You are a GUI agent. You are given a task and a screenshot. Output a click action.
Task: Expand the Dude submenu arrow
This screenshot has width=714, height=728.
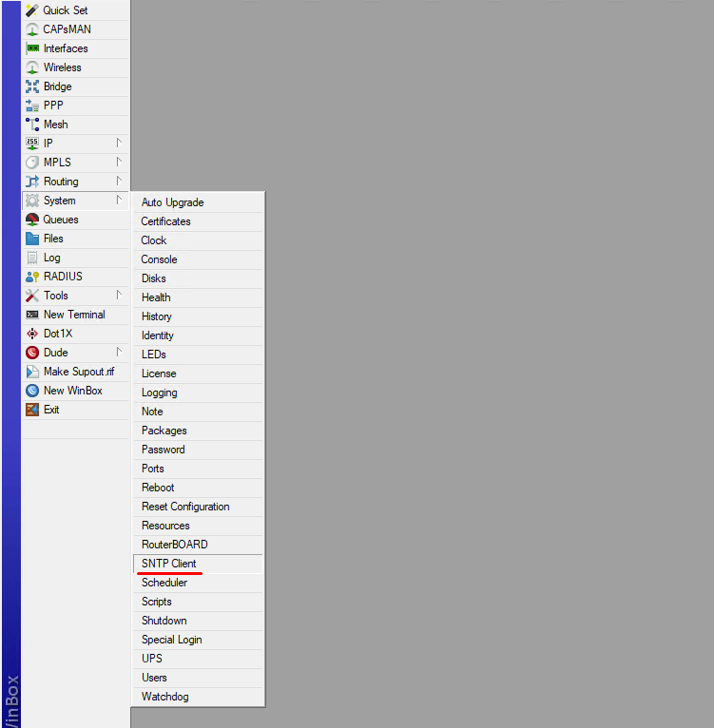119,352
